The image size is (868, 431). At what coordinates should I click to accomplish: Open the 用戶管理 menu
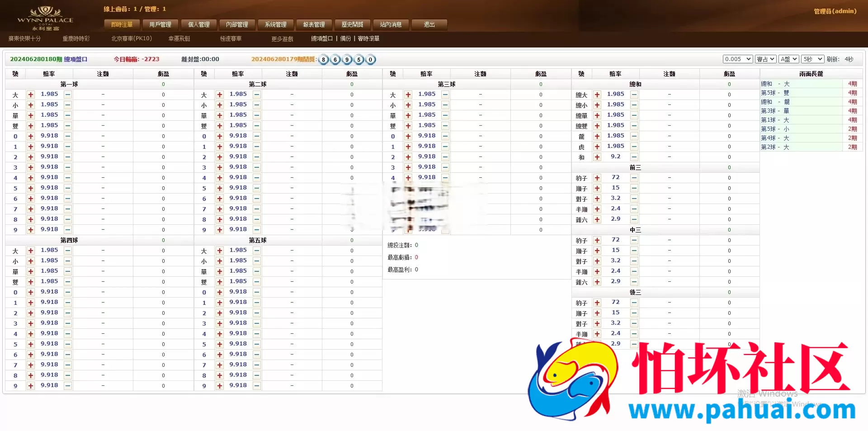160,24
